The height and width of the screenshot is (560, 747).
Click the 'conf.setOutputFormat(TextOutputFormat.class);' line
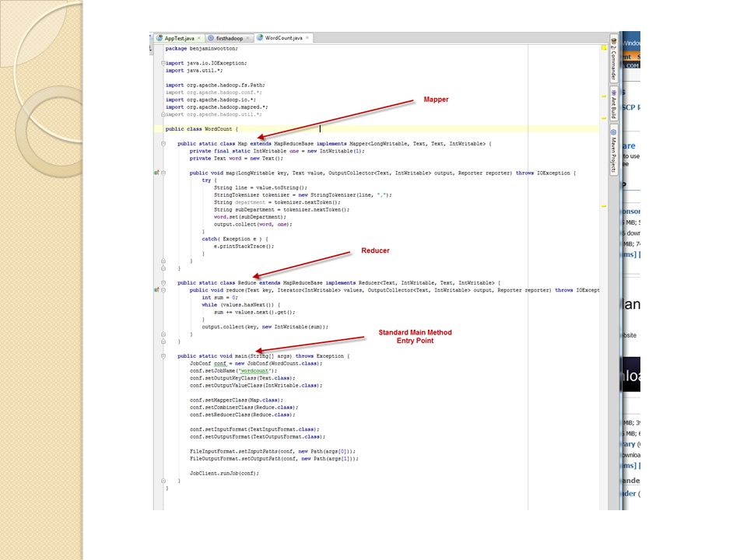258,436
